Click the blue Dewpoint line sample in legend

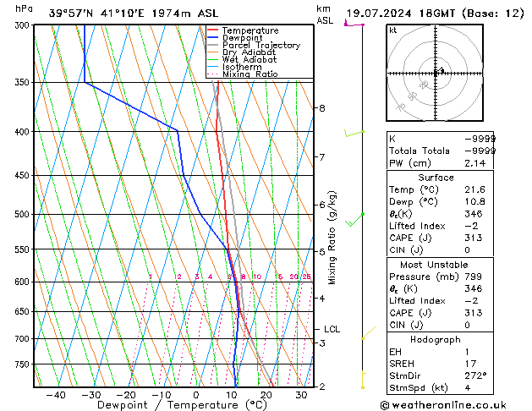point(212,37)
